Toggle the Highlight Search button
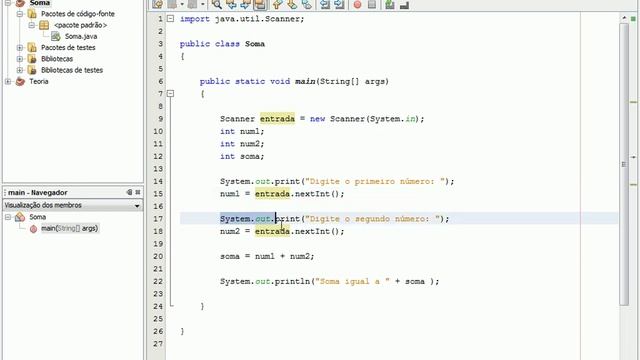The height and width of the screenshot is (360, 640). click(260, 4)
